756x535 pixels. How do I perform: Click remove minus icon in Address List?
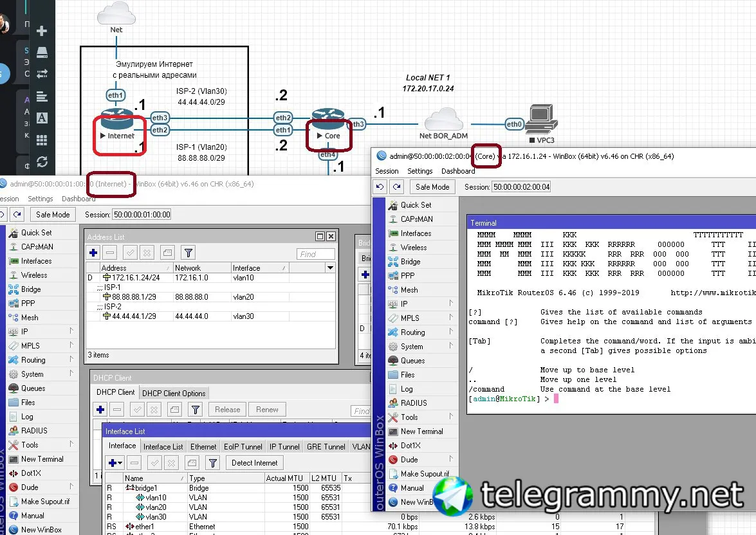[110, 253]
